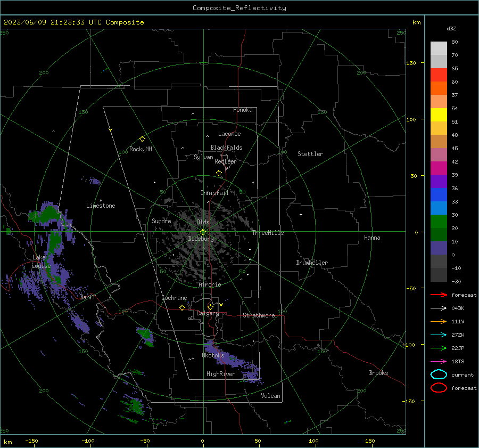Select the HighRiver label

pyautogui.click(x=220, y=374)
